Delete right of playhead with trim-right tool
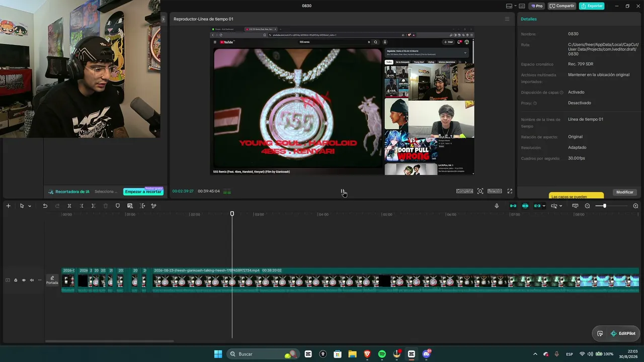The width and height of the screenshot is (644, 362). click(x=94, y=206)
